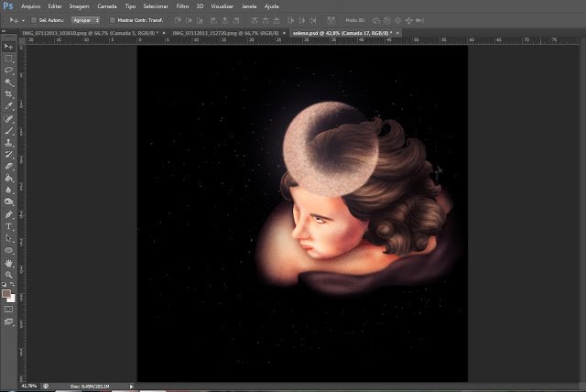Screen dimensions: 586x392
Task: Select the Clone Stamp tool
Action: [x=8, y=143]
